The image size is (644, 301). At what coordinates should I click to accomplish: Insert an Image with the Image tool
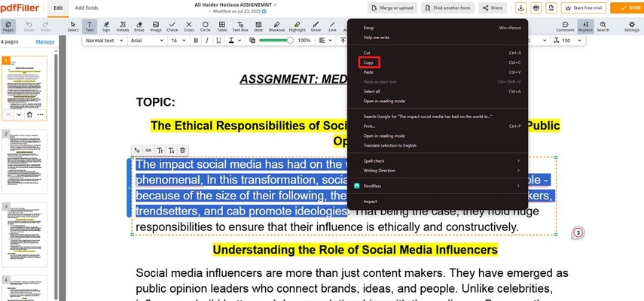(x=156, y=26)
